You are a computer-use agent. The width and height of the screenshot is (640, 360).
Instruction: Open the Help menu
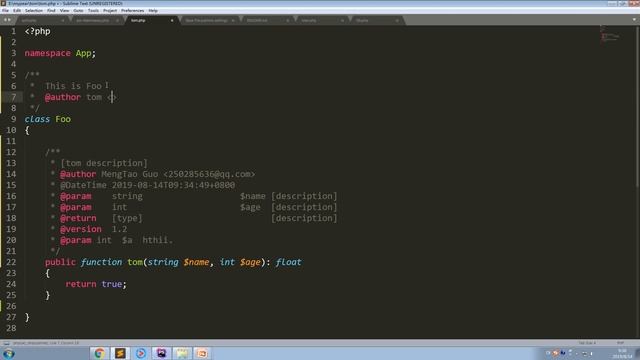point(153,11)
